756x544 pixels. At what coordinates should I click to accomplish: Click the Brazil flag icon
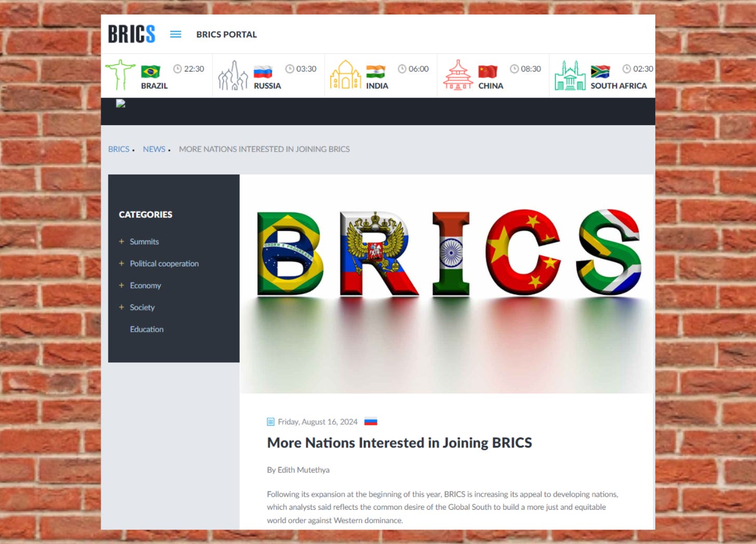151,71
